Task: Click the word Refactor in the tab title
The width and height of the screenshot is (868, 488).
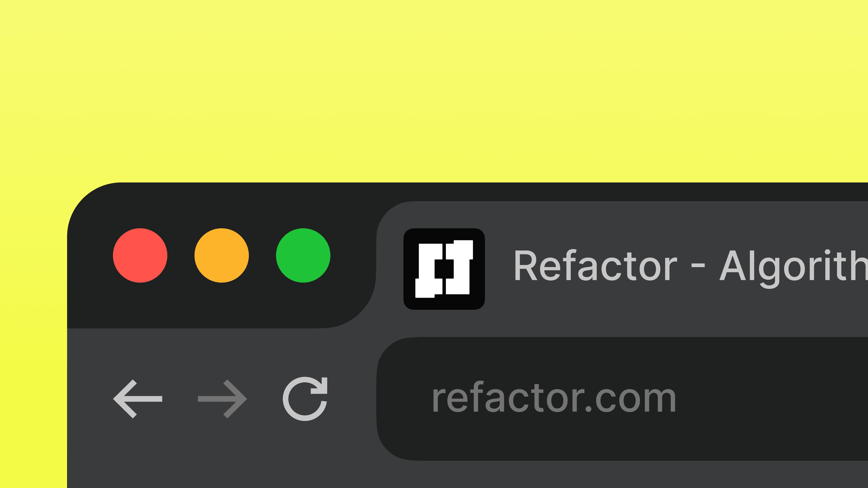Action: tap(595, 265)
